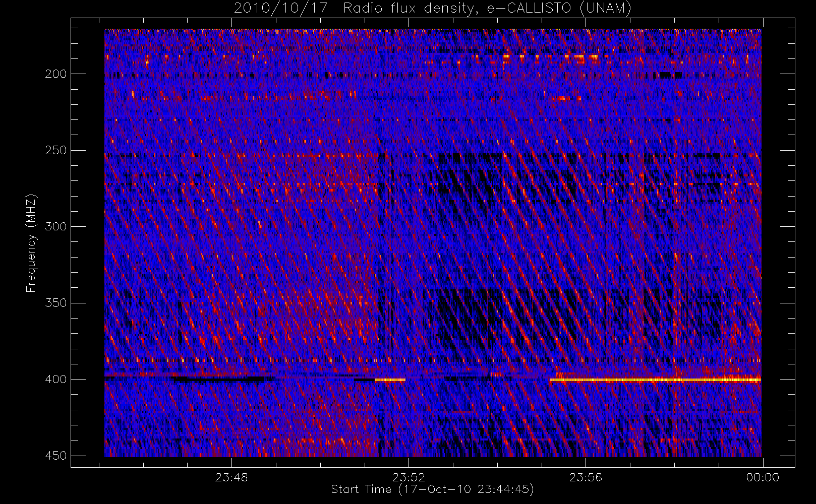Click the plot title '2010/10/17 Radio flux density'
This screenshot has height=504, width=816.
click(433, 9)
